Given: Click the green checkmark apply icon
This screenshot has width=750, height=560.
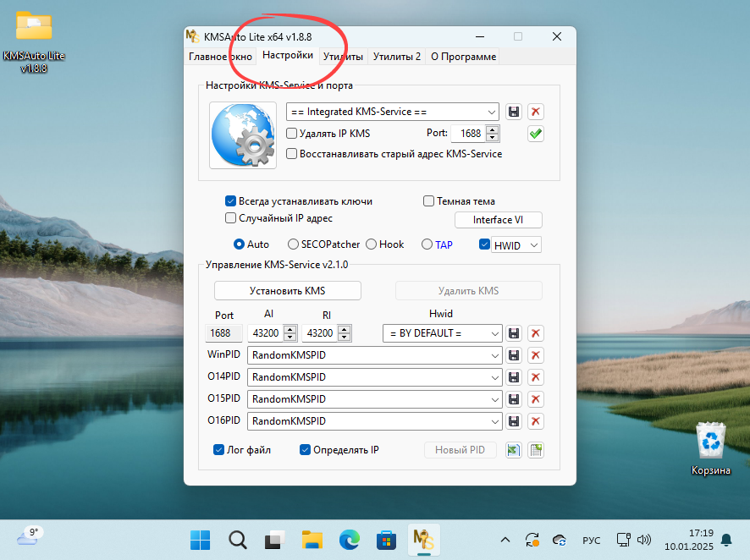Looking at the screenshot, I should click(535, 133).
